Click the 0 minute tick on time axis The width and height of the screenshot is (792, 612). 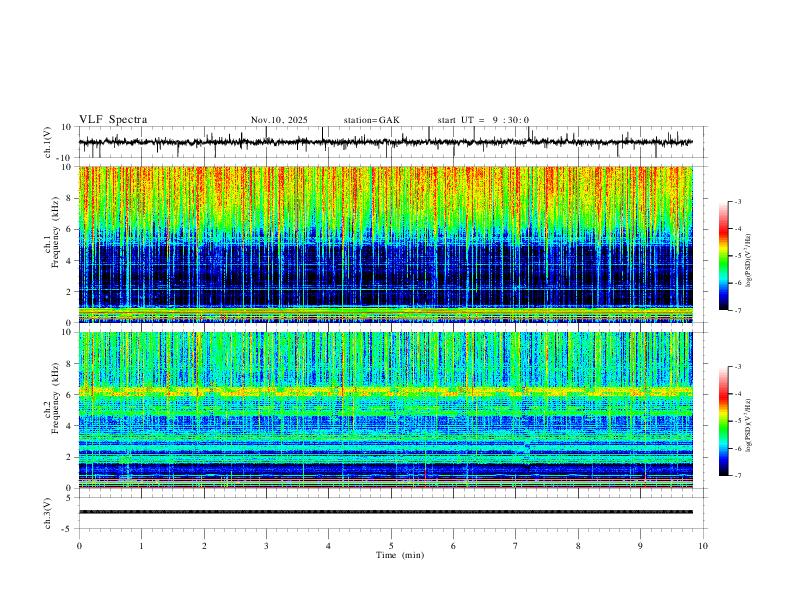pyautogui.click(x=79, y=546)
